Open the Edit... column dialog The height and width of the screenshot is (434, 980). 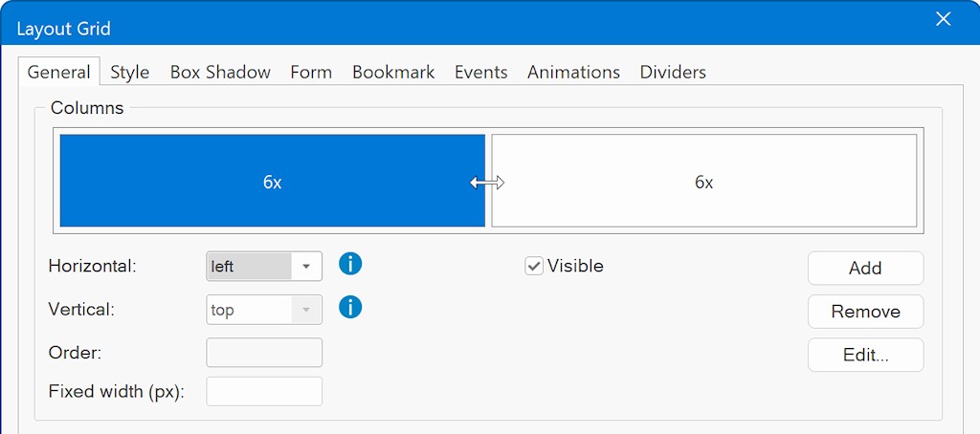pos(865,355)
